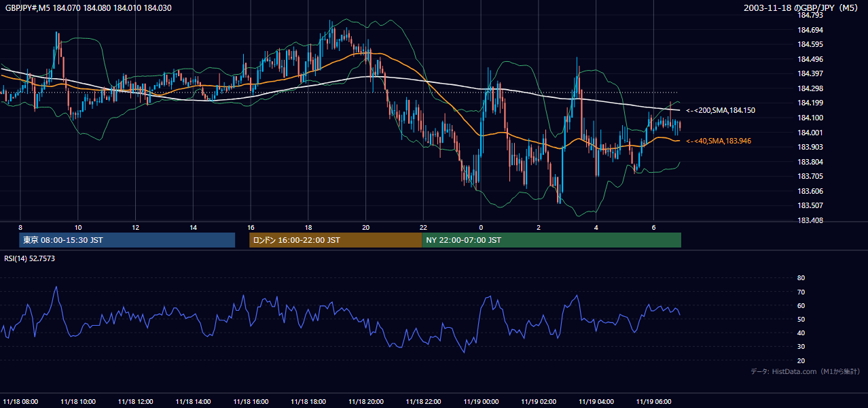Click hour tick 10 under price chart

click(x=78, y=227)
